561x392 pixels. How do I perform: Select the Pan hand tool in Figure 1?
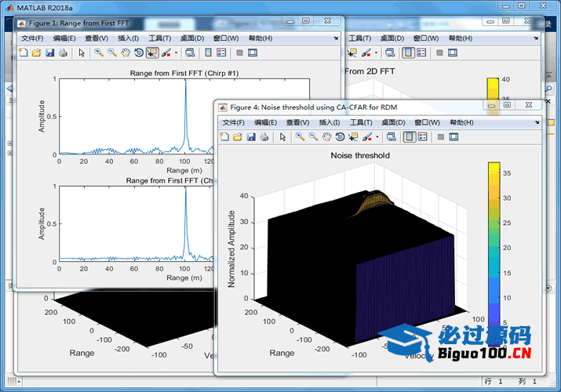click(x=126, y=53)
